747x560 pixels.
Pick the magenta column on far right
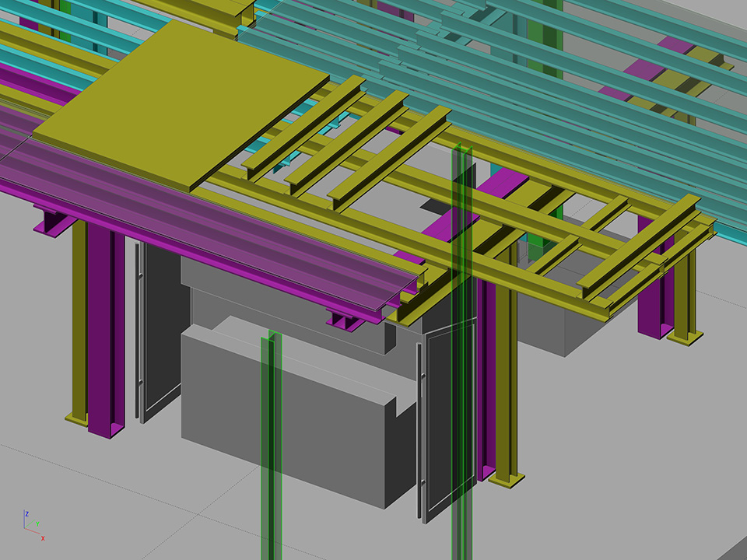pos(648,288)
